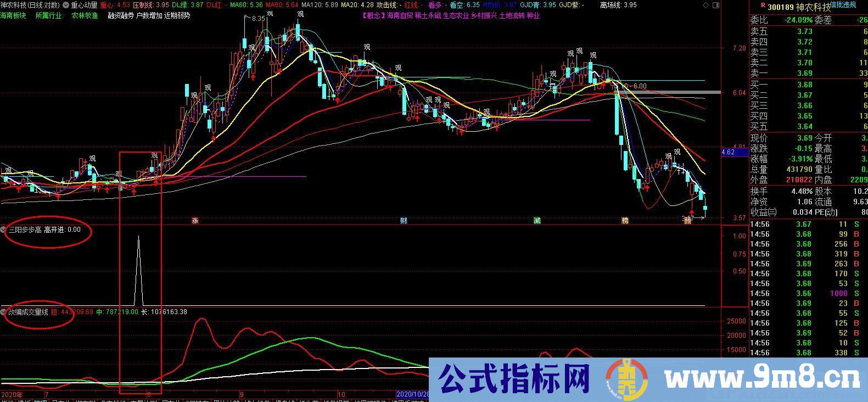Select the 买一 3.68 order row
The width and height of the screenshot is (868, 402).
[x=809, y=85]
